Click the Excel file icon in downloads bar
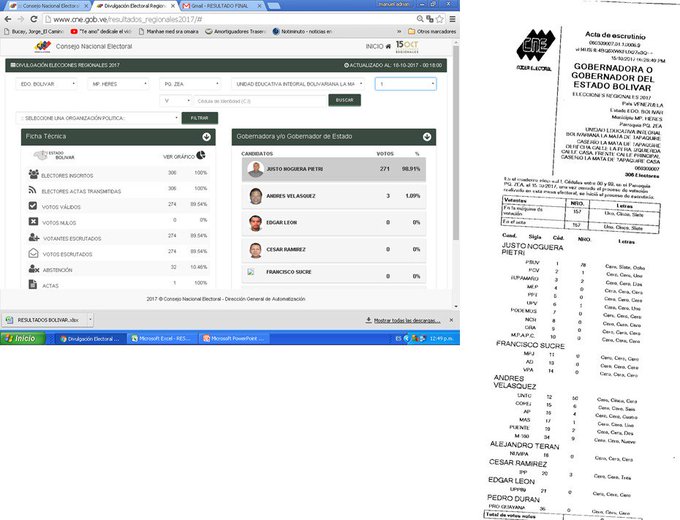 [9, 320]
